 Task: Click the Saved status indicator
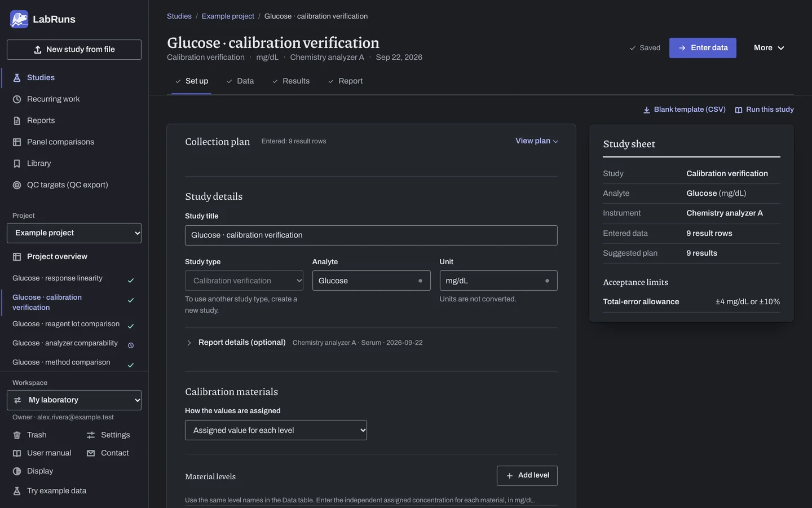645,48
